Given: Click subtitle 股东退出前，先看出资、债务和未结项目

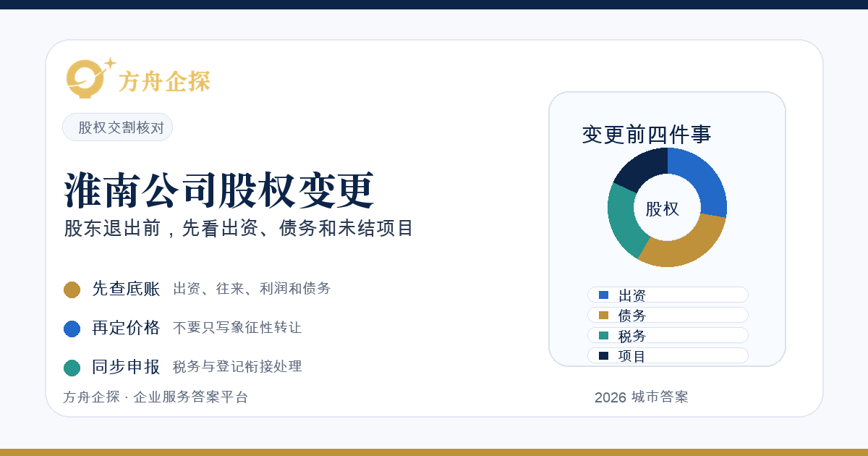Looking at the screenshot, I should 239,228.
